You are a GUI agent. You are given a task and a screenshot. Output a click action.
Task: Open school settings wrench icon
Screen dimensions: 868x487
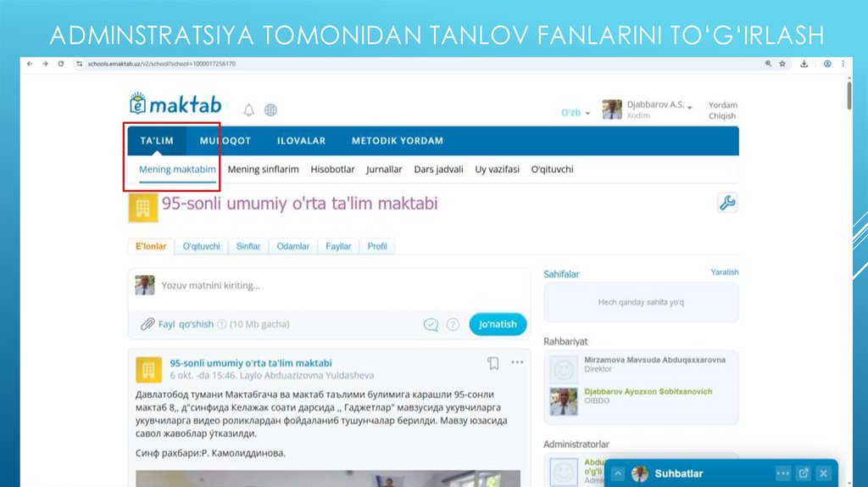point(726,202)
